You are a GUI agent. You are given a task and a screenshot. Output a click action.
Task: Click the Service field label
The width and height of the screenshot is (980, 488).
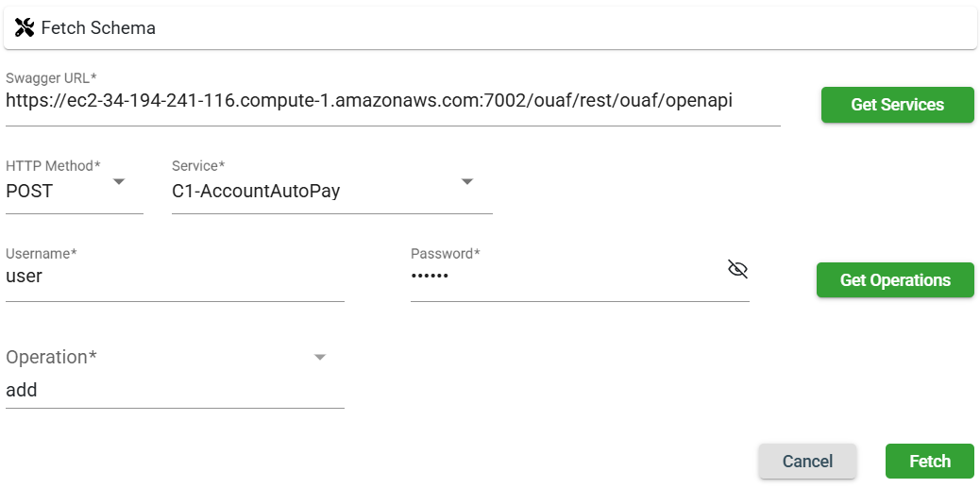[198, 166]
